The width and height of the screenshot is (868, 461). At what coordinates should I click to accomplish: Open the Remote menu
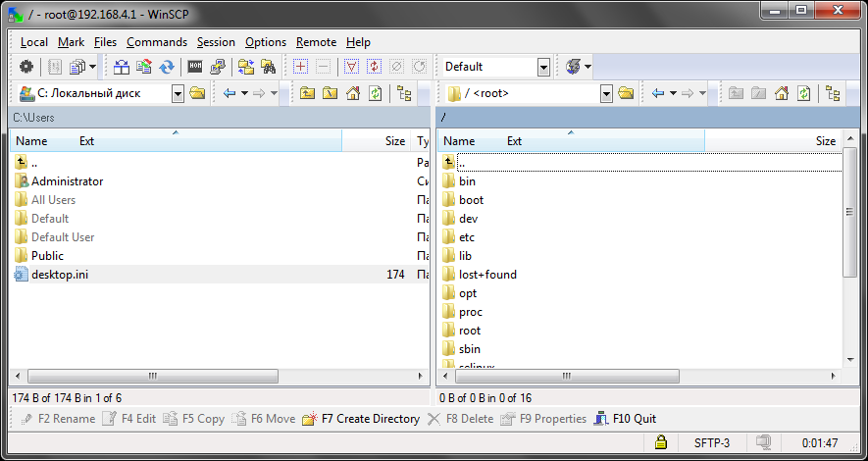point(316,42)
